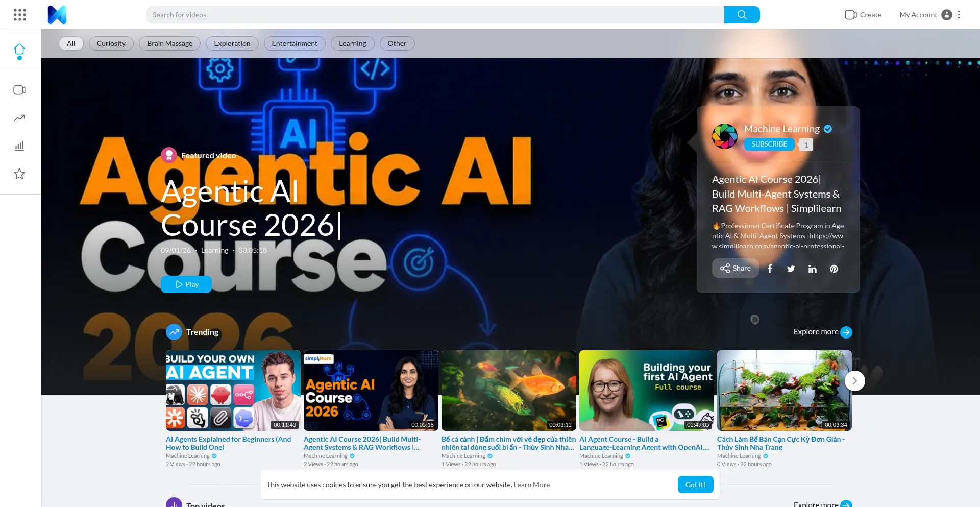Open the apps grid menu icon
980x507 pixels.
pyautogui.click(x=20, y=15)
